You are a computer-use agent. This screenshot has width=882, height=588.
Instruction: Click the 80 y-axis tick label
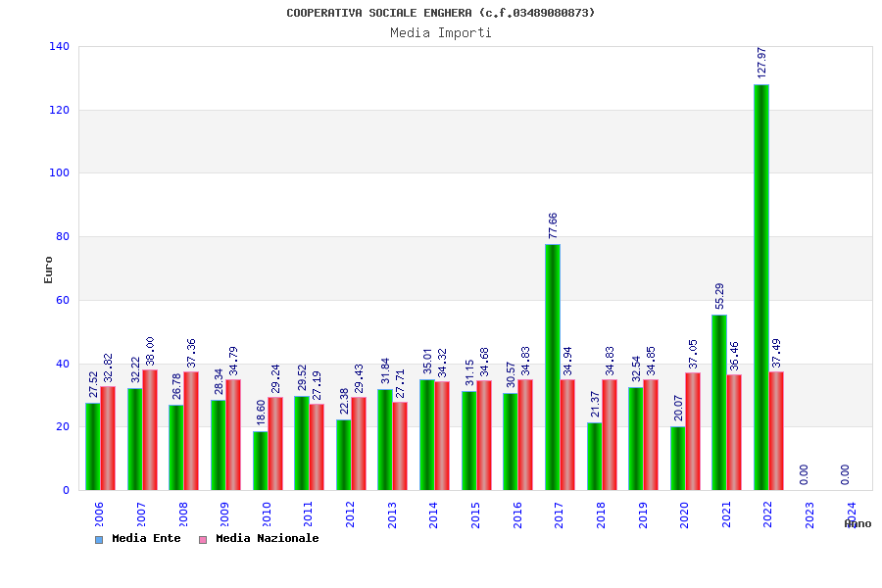pos(63,236)
